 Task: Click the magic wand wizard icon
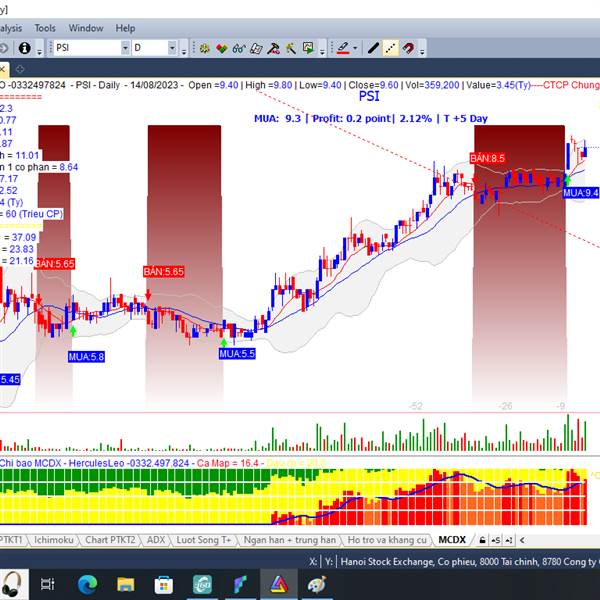(x=290, y=48)
